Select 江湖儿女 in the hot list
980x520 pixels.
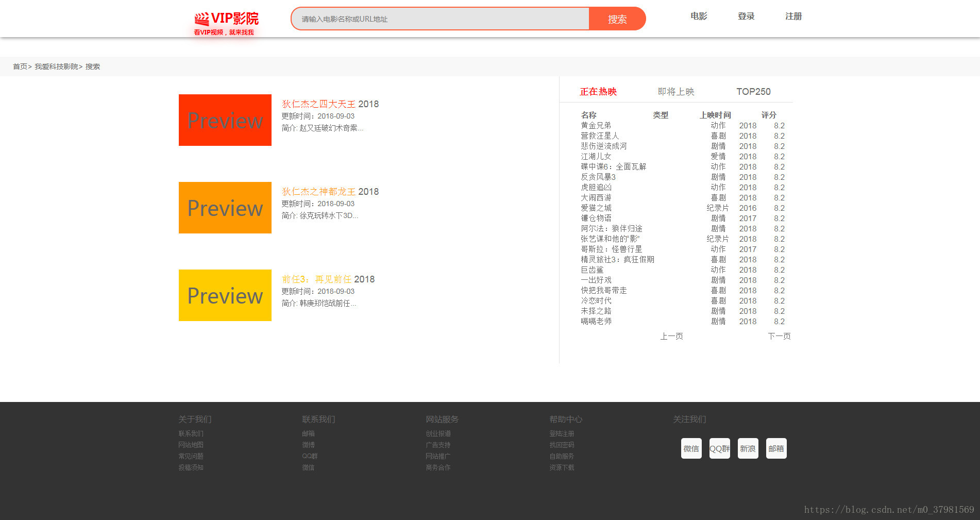596,156
